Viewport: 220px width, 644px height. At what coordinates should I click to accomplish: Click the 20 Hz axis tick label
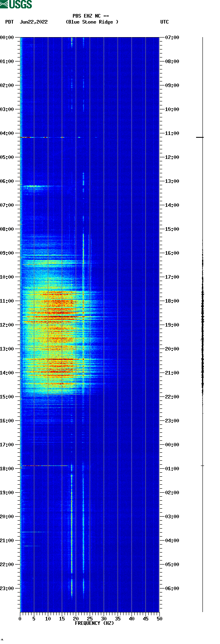[76, 619]
